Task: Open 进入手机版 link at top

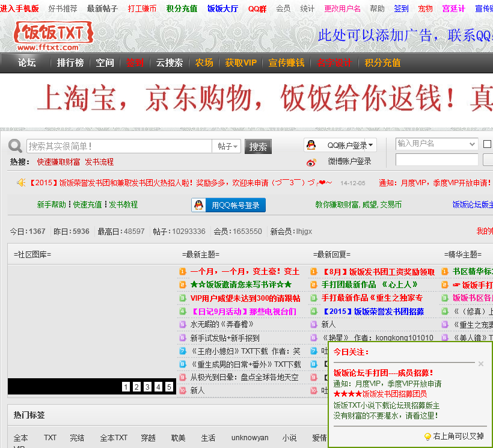Action: pos(19,8)
